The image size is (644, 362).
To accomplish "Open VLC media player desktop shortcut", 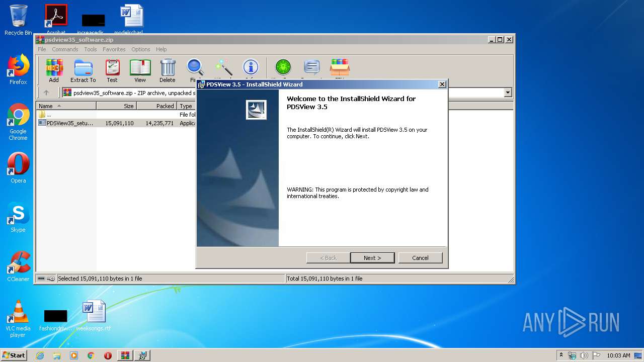I will coord(18,319).
